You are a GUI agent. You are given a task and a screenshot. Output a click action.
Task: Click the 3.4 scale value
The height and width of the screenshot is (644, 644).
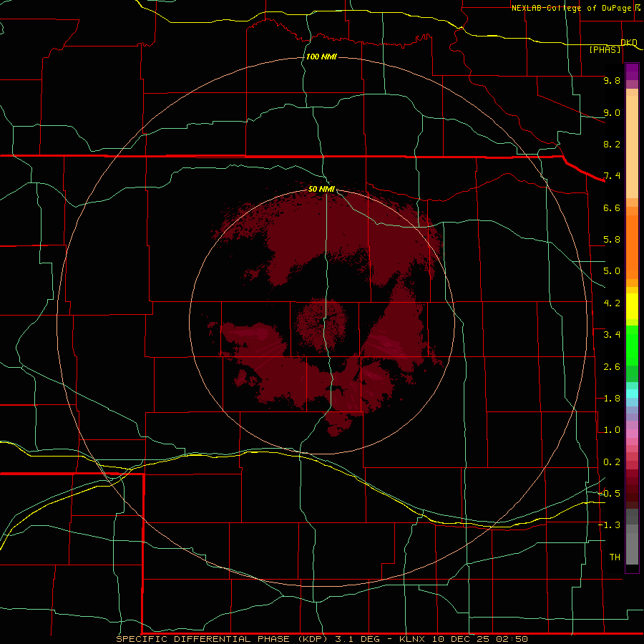(612, 335)
